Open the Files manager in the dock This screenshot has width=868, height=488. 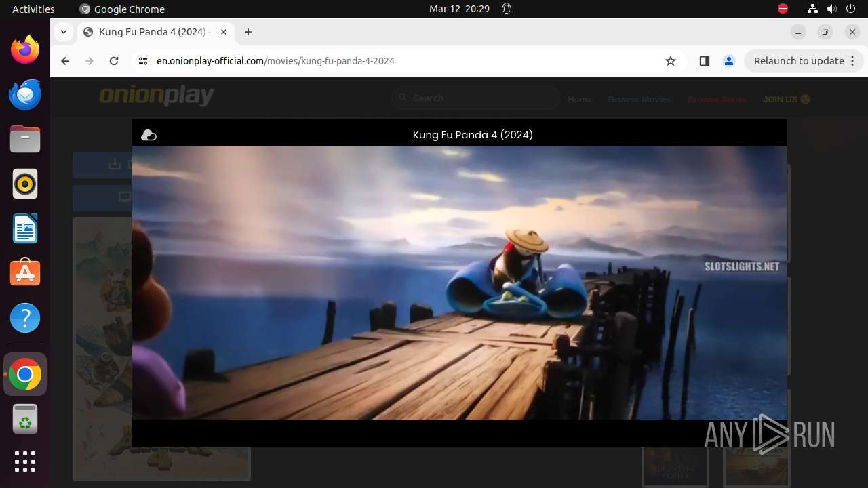25,140
